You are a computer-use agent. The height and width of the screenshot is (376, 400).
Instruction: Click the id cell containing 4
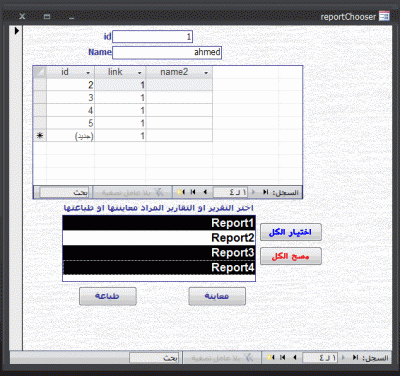click(70, 110)
